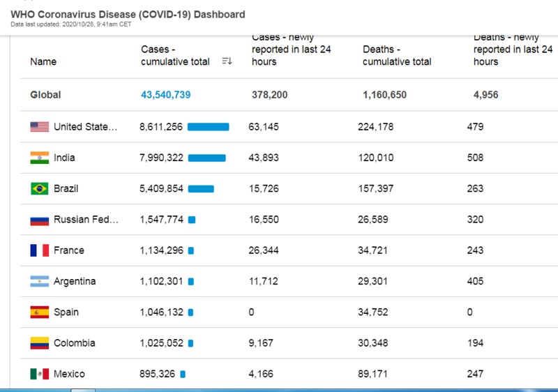Viewport: 558px width, 392px height.
Task: Select Deaths cumulative total column header
Action: point(397,55)
